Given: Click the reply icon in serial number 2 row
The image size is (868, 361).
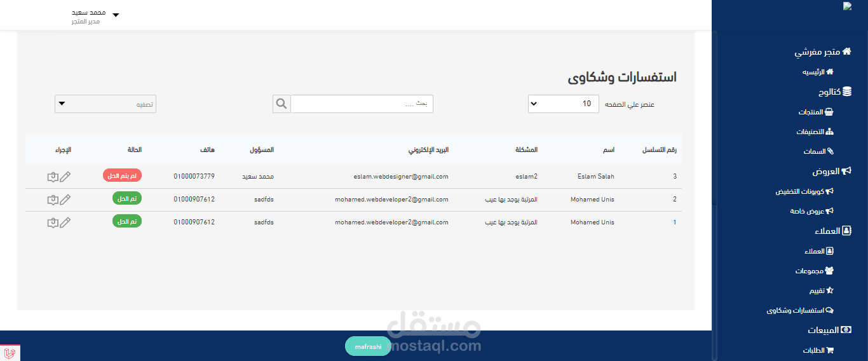Looking at the screenshot, I should pyautogui.click(x=53, y=200).
